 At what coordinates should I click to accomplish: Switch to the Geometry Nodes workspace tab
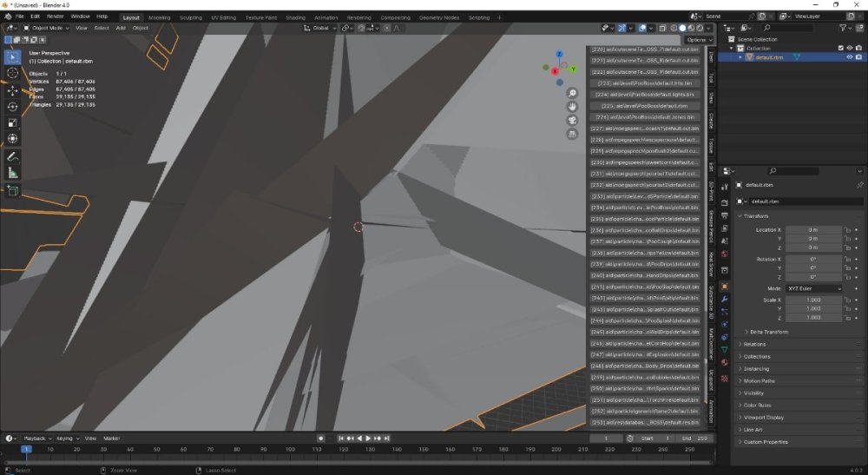tap(439, 17)
